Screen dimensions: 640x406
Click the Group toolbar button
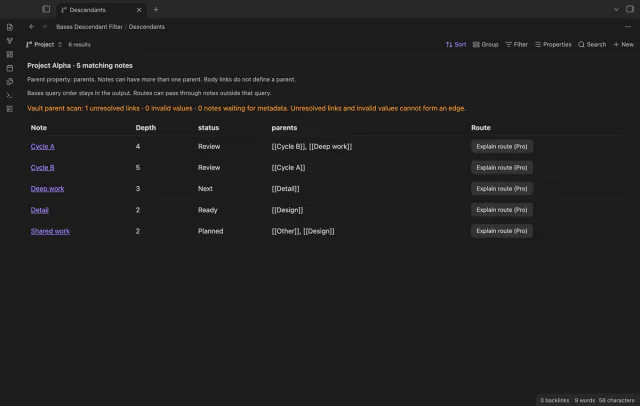[486, 44]
